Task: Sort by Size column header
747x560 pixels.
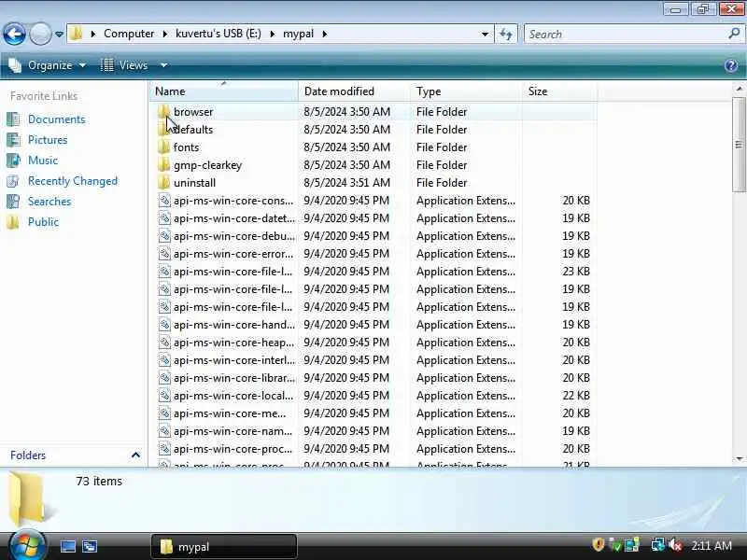Action: click(559, 91)
